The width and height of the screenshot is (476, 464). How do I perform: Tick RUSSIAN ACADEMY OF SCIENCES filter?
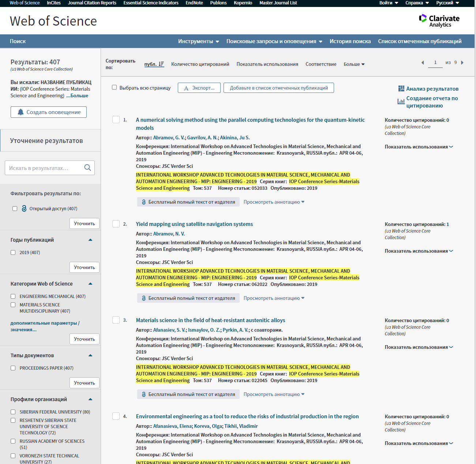pos(13,441)
